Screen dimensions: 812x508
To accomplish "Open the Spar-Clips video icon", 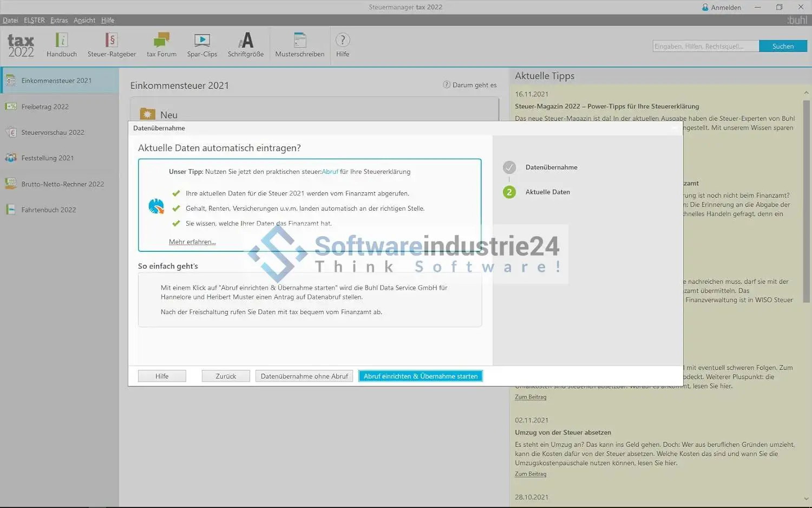I will pos(202,41).
